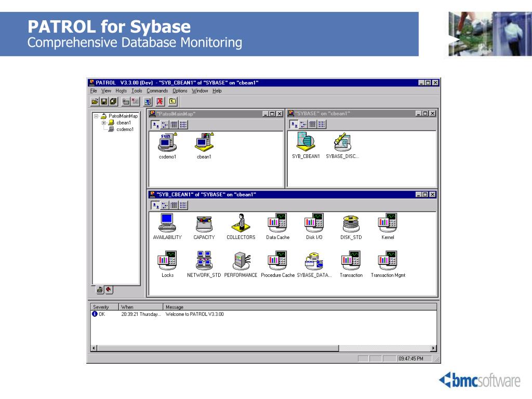Click the message list right scroll arrow
532x399 pixels.
[433, 348]
